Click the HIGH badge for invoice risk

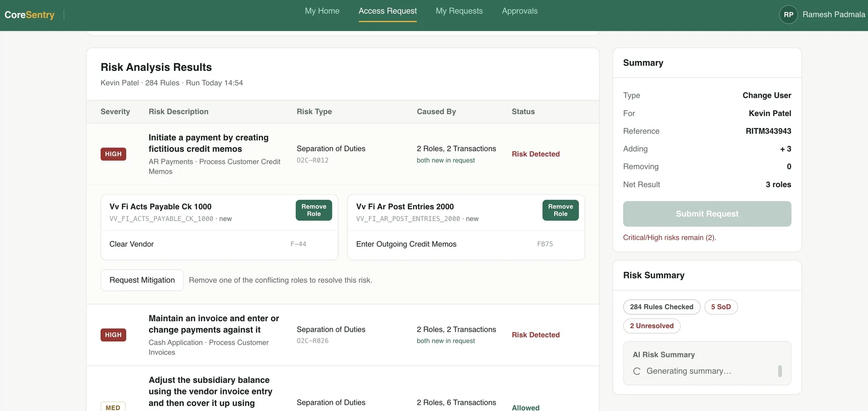pos(113,335)
